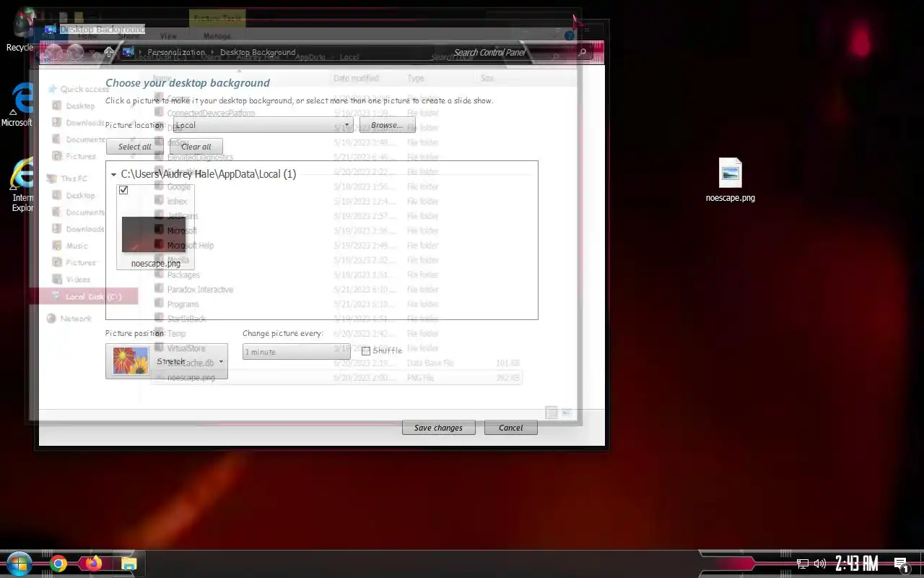924x578 pixels.
Task: Show the 2:43 AM clock flyout
Action: click(x=856, y=564)
